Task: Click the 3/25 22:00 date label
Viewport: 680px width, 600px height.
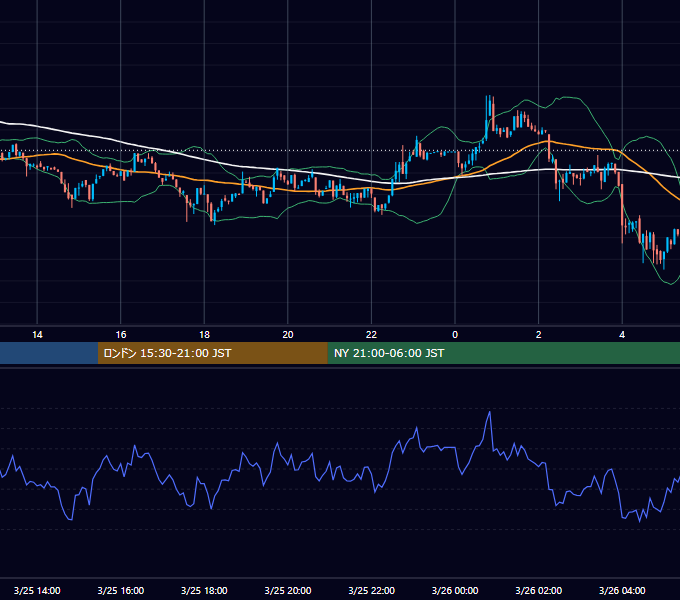Action: (372, 590)
